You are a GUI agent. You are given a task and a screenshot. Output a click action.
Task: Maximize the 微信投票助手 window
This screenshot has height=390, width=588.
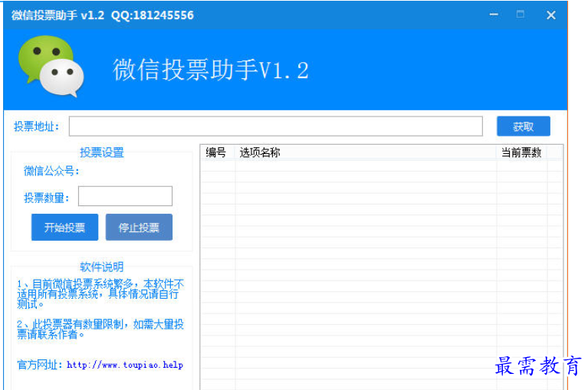coord(520,15)
